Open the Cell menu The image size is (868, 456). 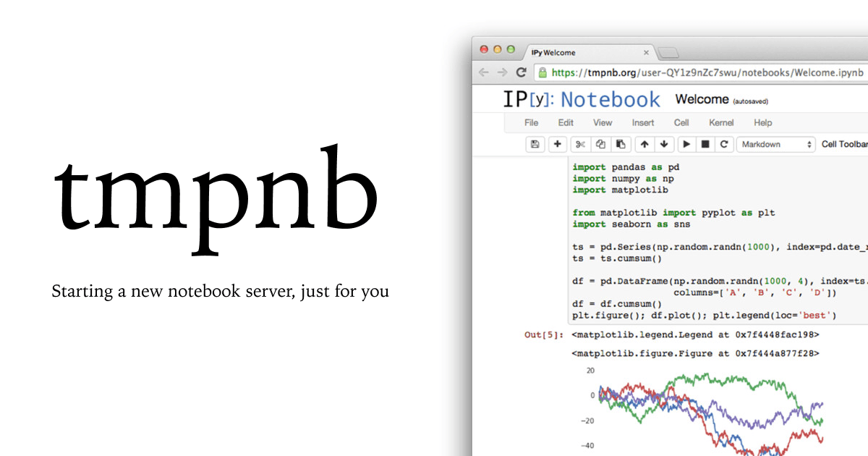pyautogui.click(x=681, y=122)
